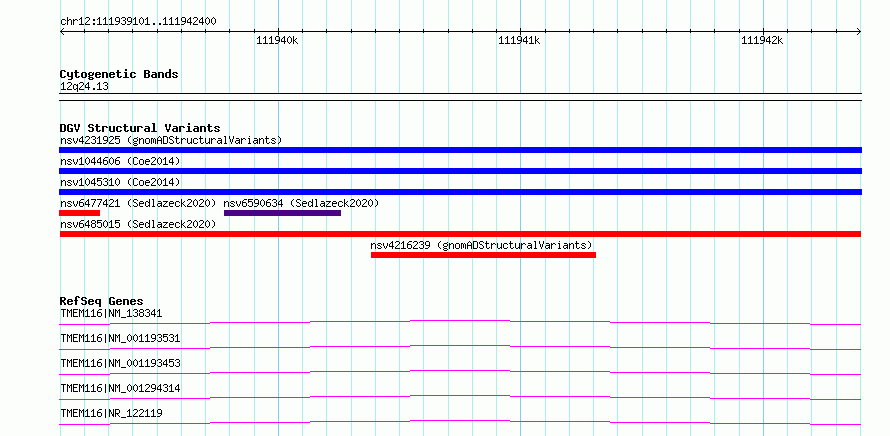The height and width of the screenshot is (436, 890).
Task: Select the magenta intron line for NM_138341
Action: 460,322
